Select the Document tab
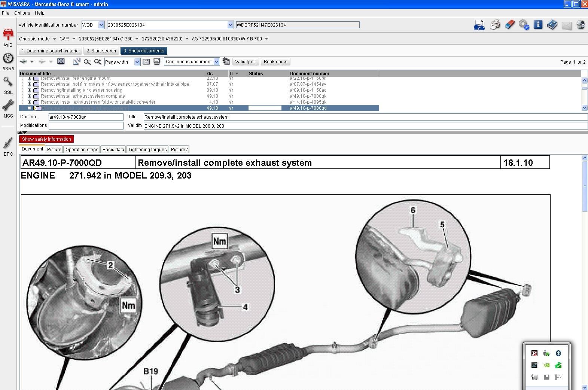 [32, 149]
